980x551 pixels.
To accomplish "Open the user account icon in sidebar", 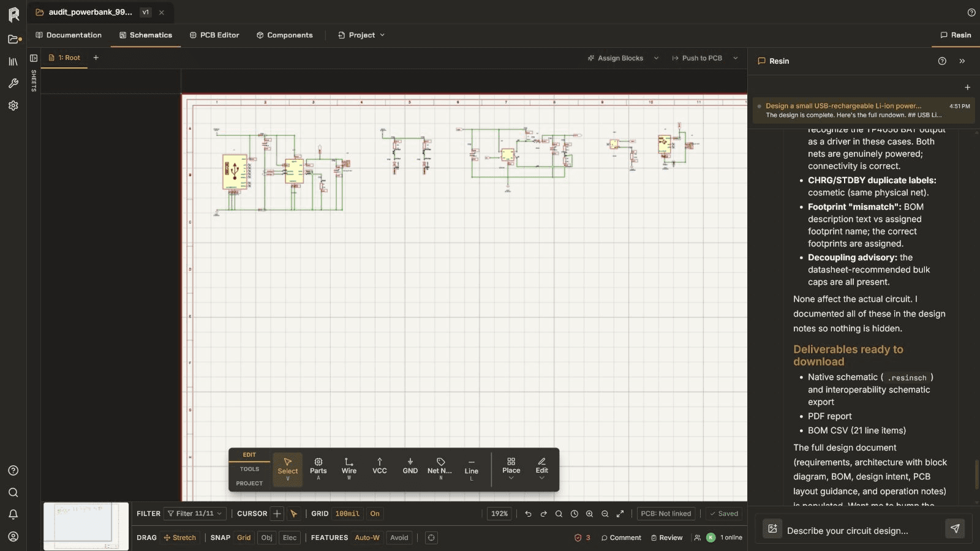I will coord(13,536).
